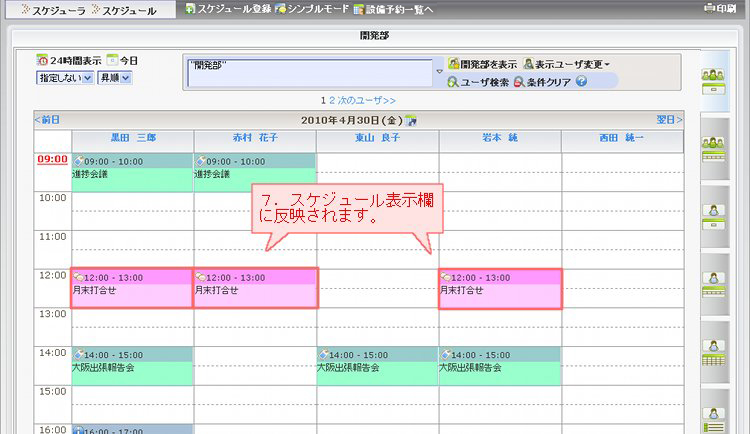750x434 pixels.
Task: Open 黒田 三郎's 16:00 event icon
Action: pyautogui.click(x=78, y=431)
